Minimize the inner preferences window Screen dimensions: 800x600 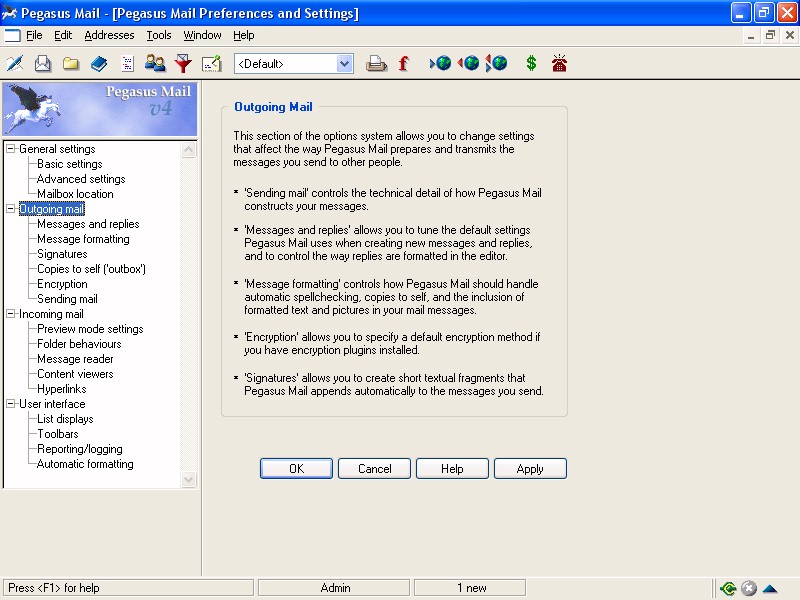[x=751, y=35]
